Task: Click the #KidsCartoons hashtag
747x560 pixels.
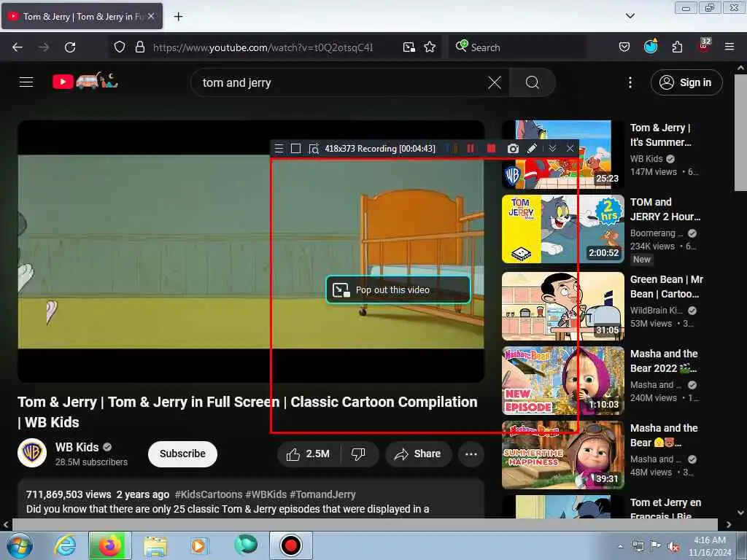Action: click(208, 494)
